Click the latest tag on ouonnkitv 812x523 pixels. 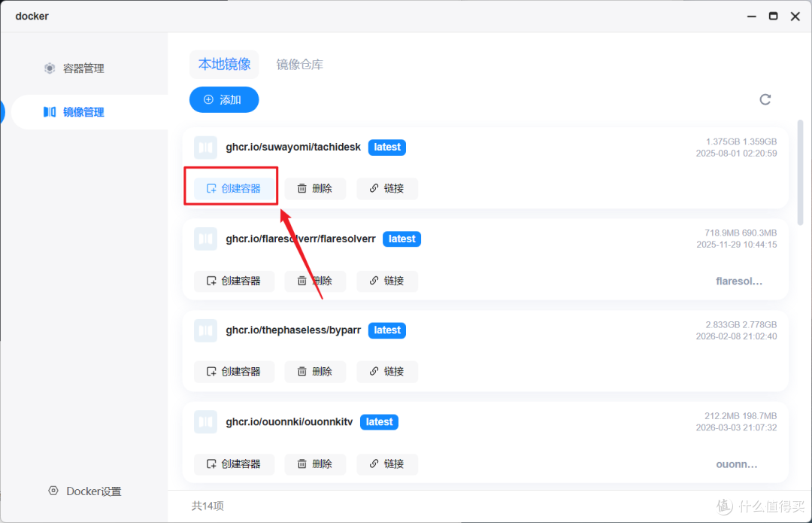(379, 422)
